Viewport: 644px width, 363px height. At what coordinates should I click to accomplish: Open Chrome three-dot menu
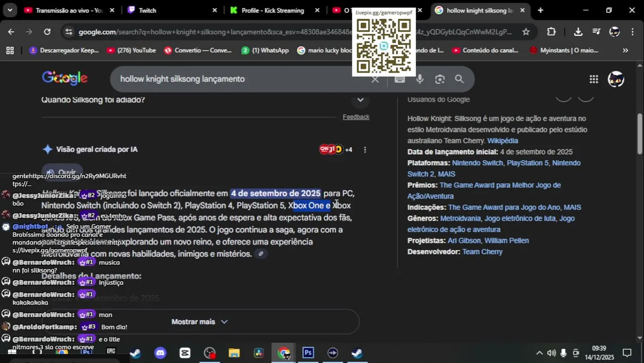[x=632, y=32]
